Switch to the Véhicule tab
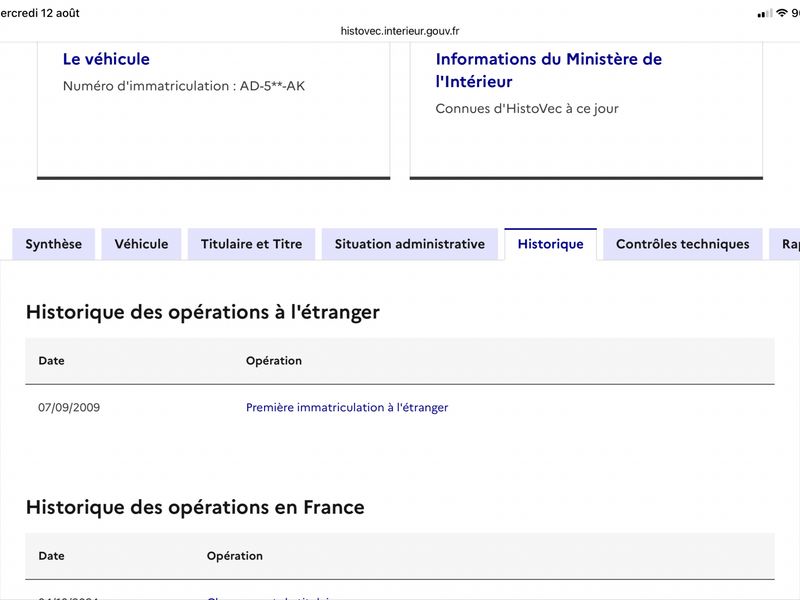 (141, 244)
